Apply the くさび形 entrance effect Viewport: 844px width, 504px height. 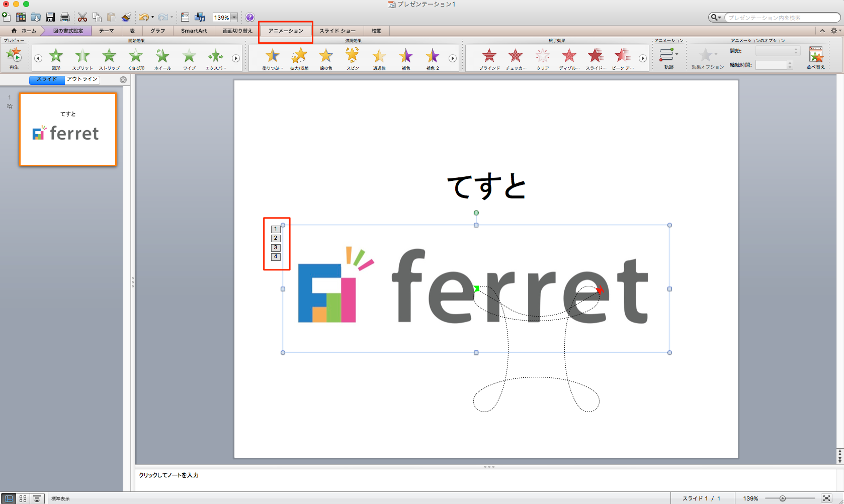click(136, 59)
